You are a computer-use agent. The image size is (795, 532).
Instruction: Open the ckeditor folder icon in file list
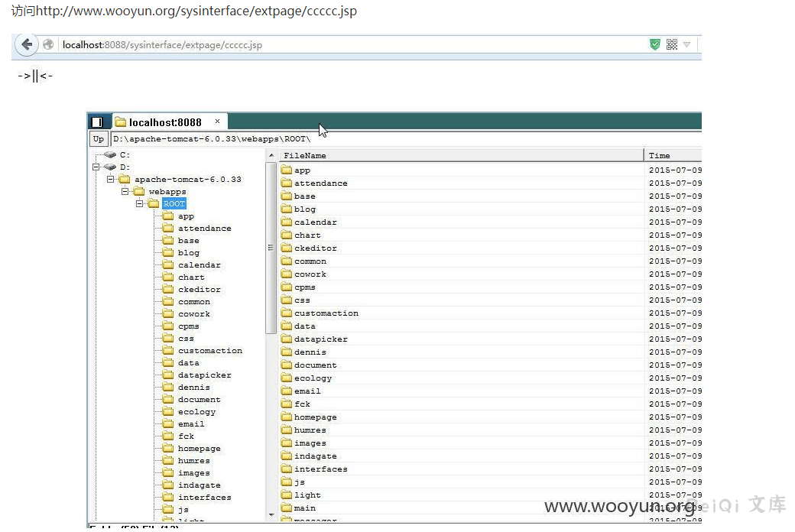(287, 248)
